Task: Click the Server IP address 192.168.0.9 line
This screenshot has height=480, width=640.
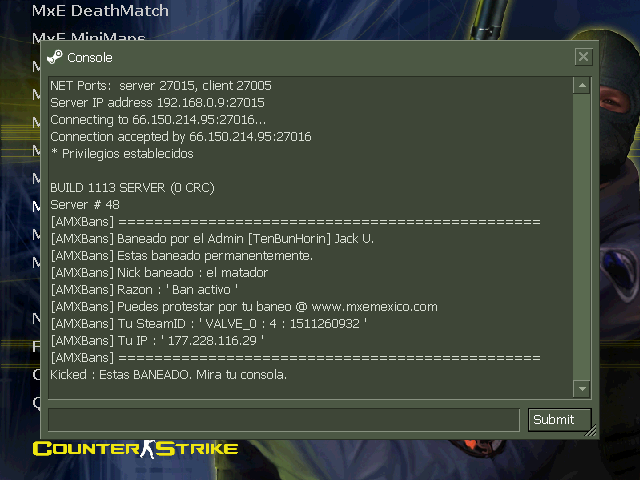Action: 157,102
